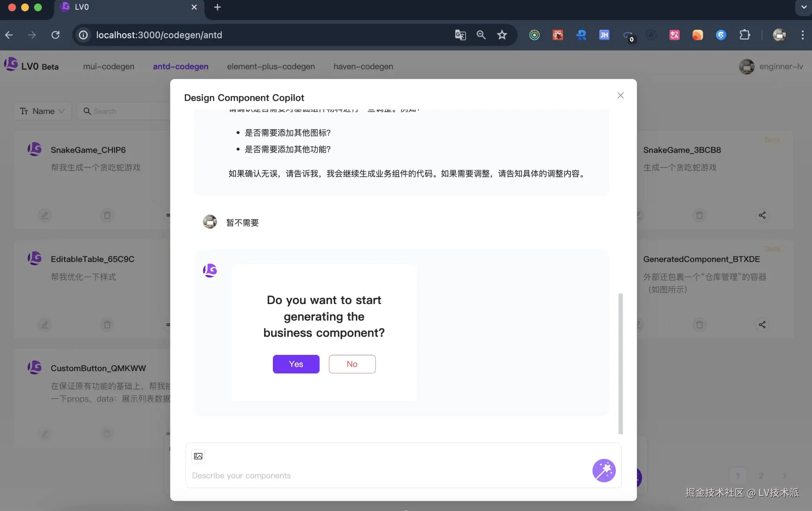This screenshot has height=511, width=812.
Task: Open the browser extensions puzzle icon
Action: tap(745, 35)
